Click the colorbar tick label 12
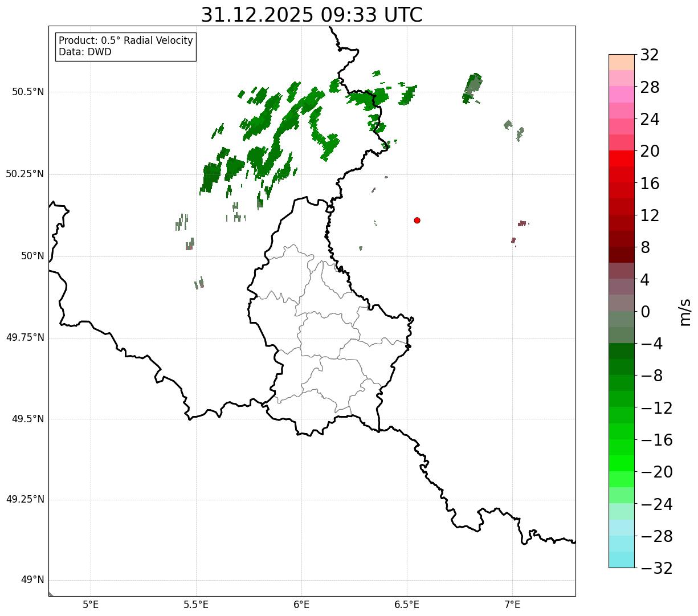 coord(650,215)
